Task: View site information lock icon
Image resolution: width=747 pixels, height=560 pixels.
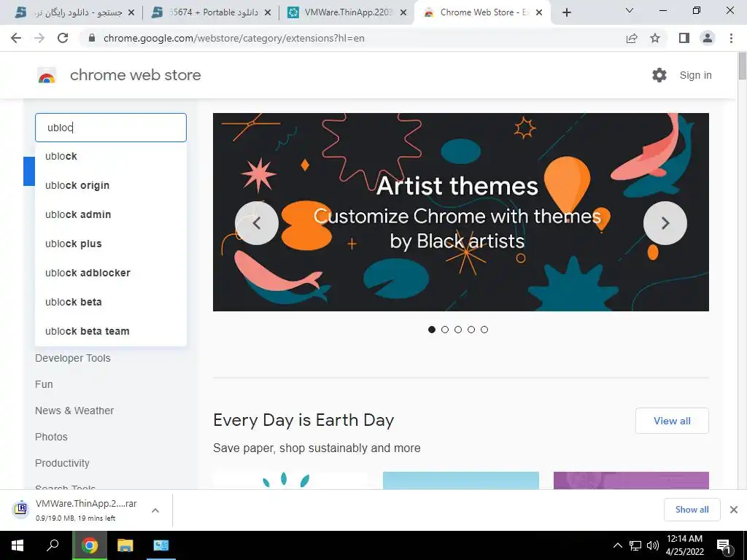Action: (92, 38)
